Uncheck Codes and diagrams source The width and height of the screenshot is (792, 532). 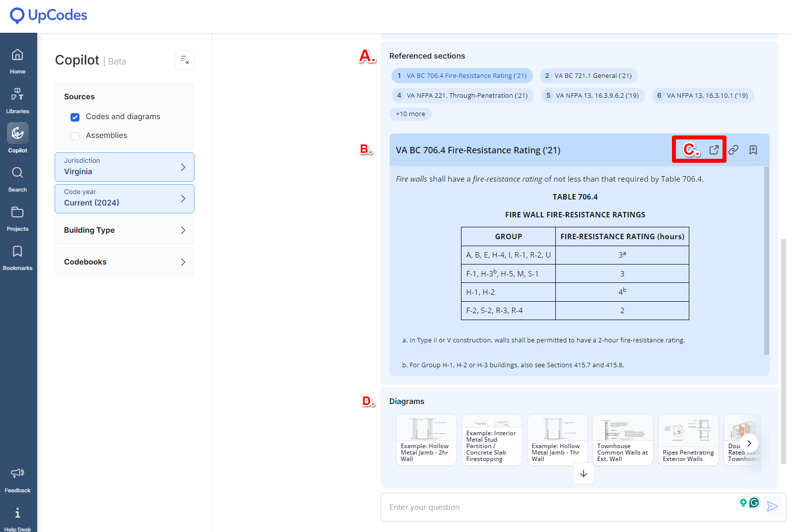click(x=75, y=117)
